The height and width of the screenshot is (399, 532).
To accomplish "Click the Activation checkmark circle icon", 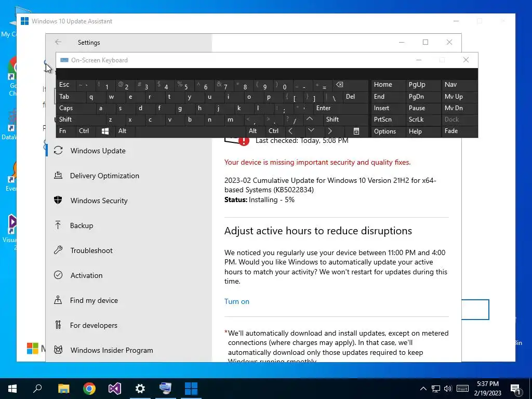I will tap(58, 275).
